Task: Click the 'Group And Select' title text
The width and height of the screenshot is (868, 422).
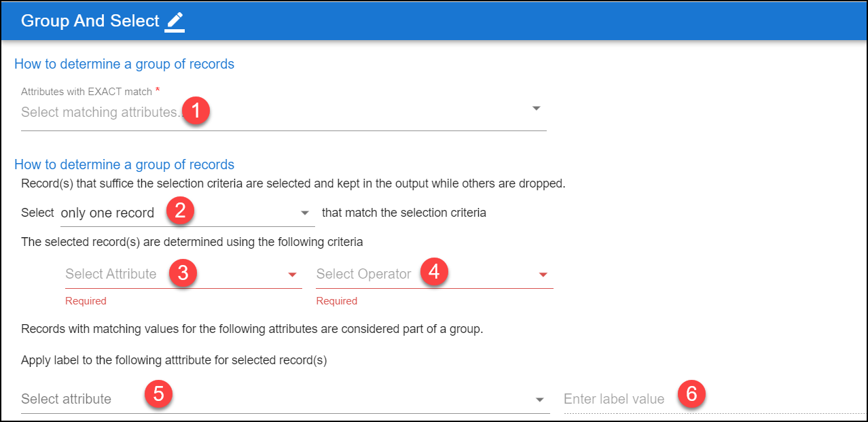Action: coord(90,21)
